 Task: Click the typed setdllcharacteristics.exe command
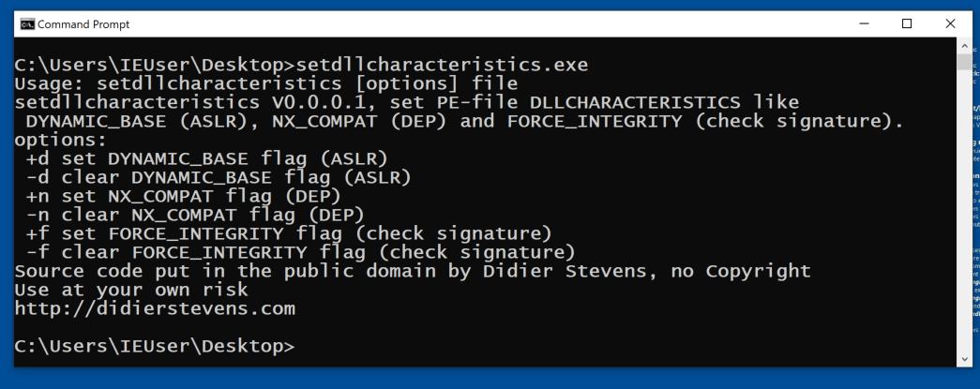(441, 65)
